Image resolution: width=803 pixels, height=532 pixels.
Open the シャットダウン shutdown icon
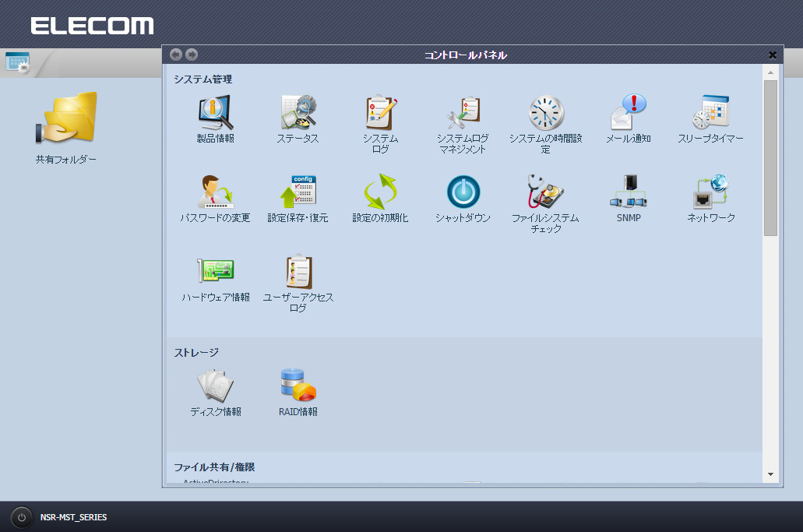click(463, 192)
